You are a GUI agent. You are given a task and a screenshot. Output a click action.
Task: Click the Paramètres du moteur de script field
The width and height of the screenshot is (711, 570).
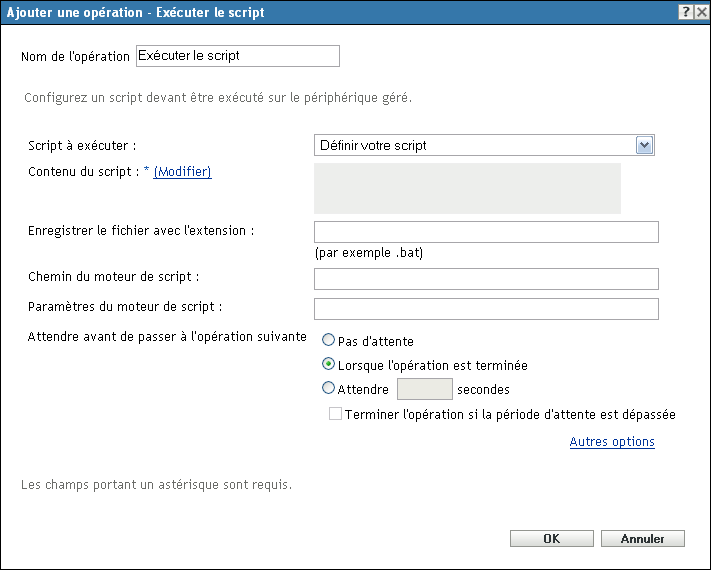(x=486, y=309)
